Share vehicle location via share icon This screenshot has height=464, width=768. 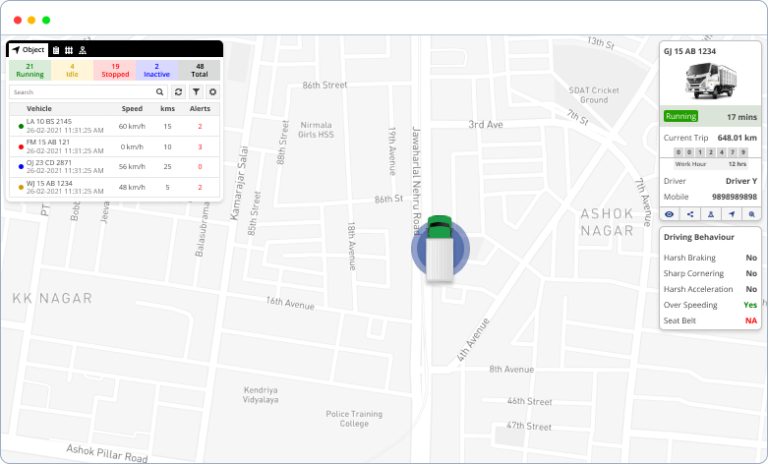[690, 214]
